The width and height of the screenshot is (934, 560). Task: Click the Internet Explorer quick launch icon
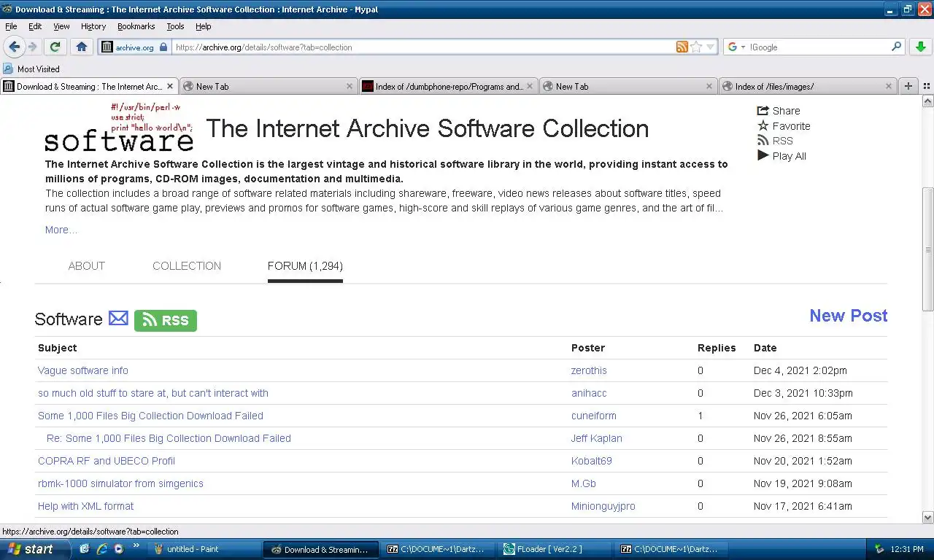pos(101,549)
